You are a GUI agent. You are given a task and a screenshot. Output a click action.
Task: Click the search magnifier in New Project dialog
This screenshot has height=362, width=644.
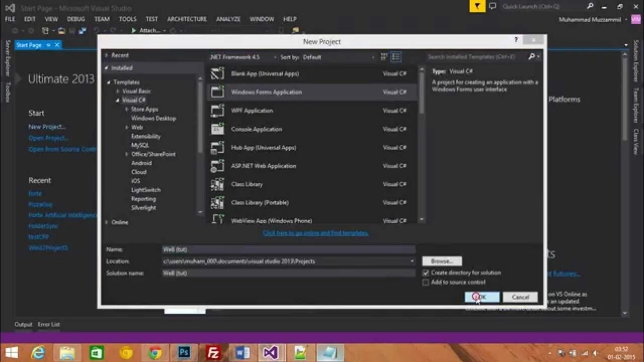(x=532, y=57)
